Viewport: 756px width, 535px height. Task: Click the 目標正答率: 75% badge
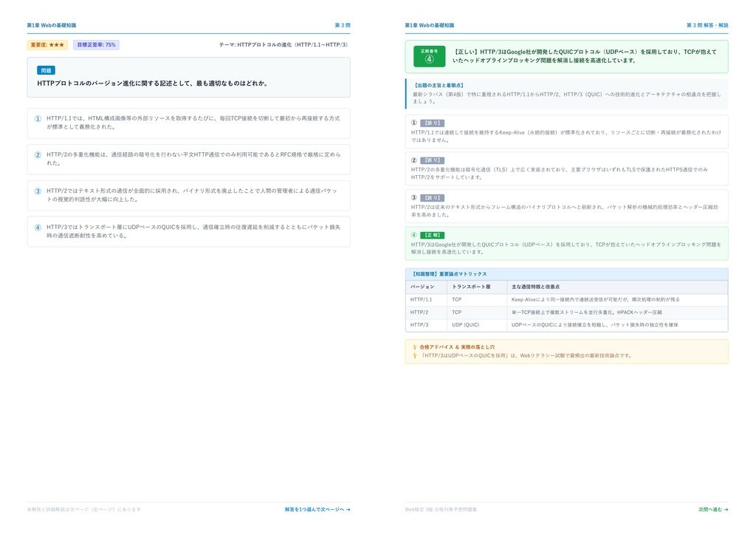pyautogui.click(x=97, y=45)
